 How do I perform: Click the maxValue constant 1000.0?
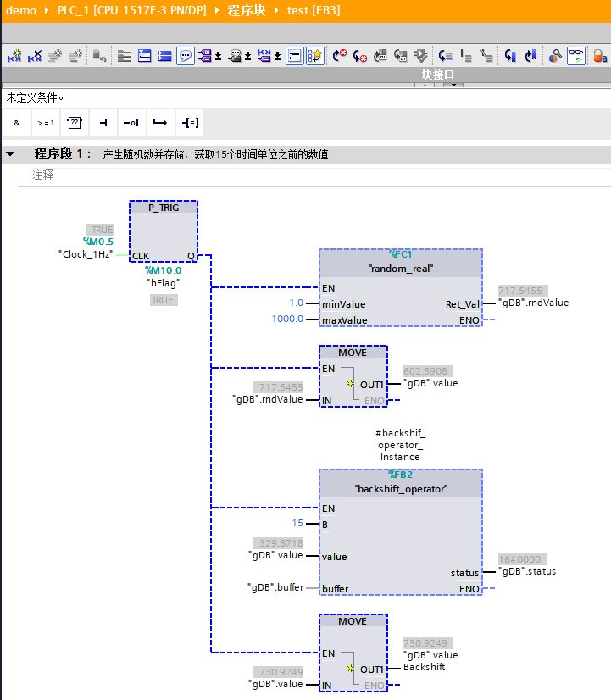pos(288,319)
